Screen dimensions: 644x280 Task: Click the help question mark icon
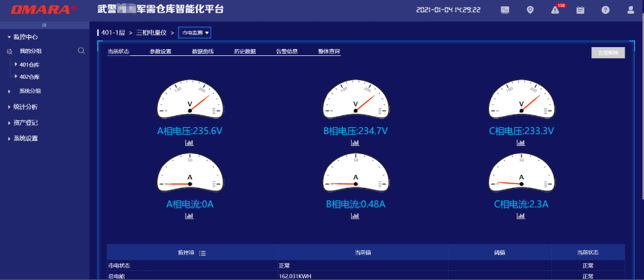[x=605, y=10]
